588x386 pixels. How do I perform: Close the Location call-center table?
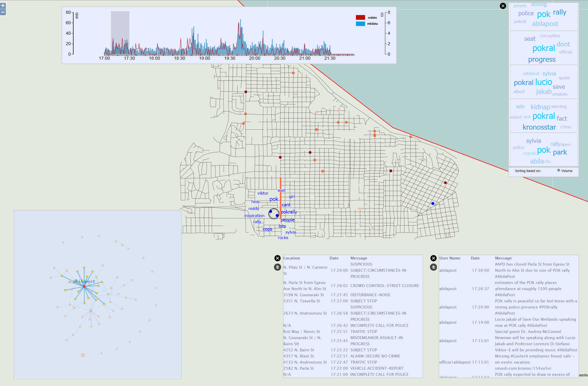click(277, 258)
